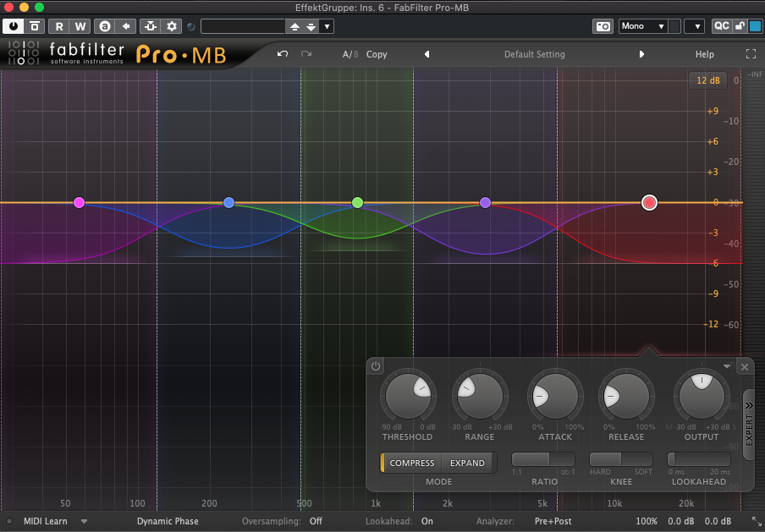Select the pink band handle
The image size is (765, 532).
tap(79, 202)
